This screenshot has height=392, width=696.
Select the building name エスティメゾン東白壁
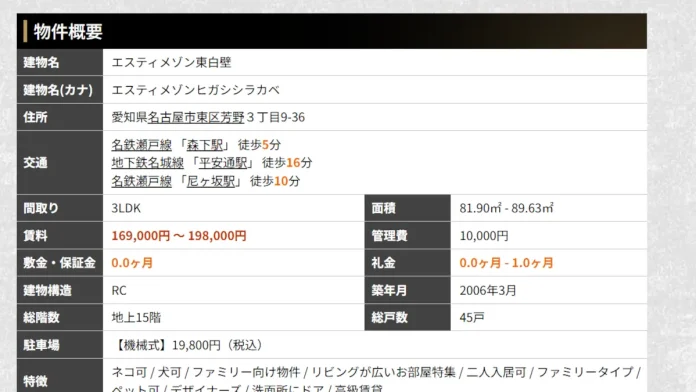click(x=171, y=62)
